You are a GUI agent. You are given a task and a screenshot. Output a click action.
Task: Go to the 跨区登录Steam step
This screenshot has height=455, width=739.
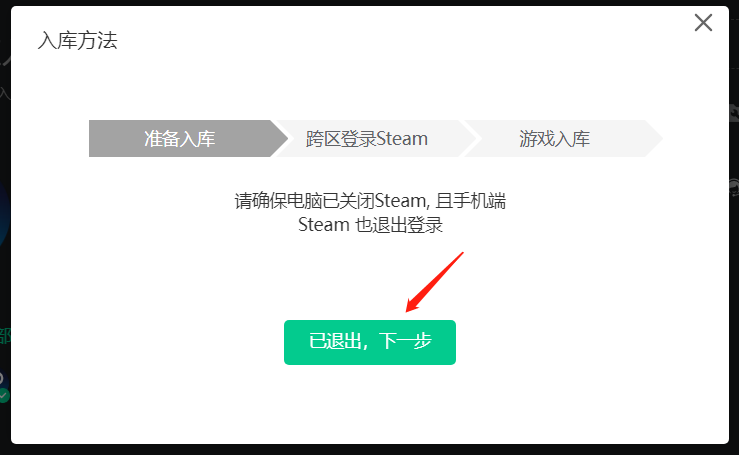click(x=367, y=139)
